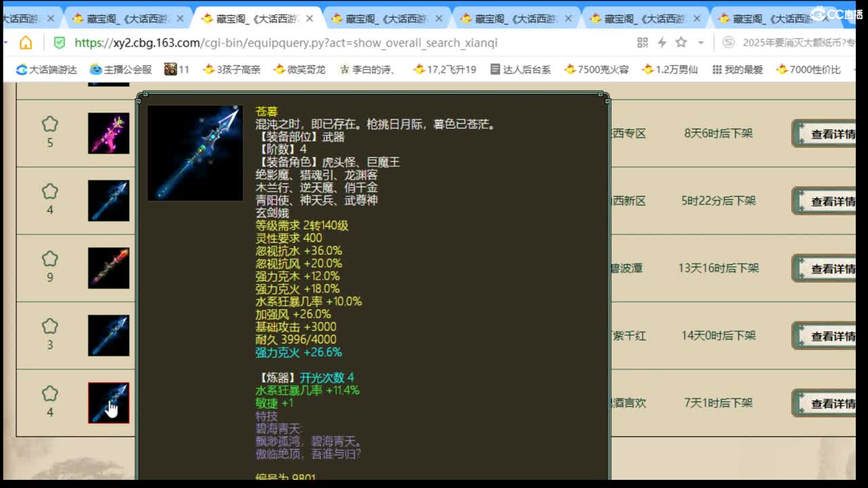Open bookmark 微笑哥龙
The height and width of the screenshot is (488, 868).
pyautogui.click(x=300, y=69)
